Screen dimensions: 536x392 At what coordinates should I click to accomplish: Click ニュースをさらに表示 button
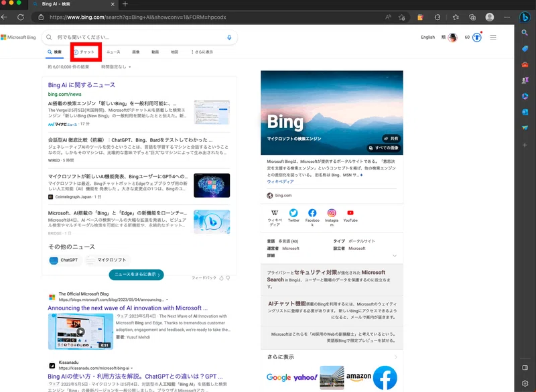(137, 275)
